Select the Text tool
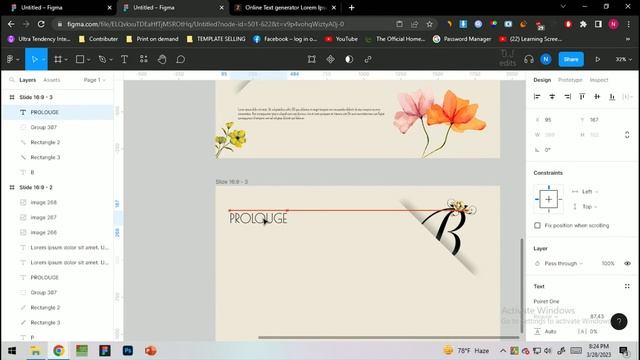Screen dimensions: 640x360 [124, 60]
